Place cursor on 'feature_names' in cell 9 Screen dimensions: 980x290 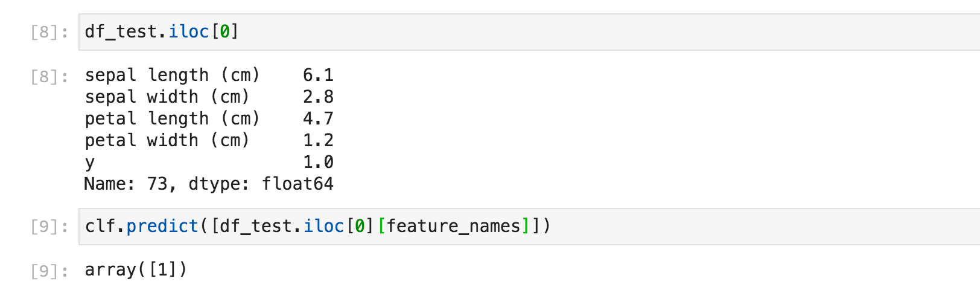(x=453, y=226)
